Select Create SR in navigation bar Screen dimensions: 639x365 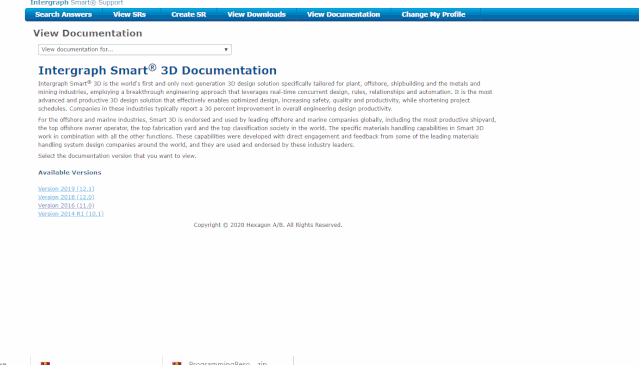point(189,15)
